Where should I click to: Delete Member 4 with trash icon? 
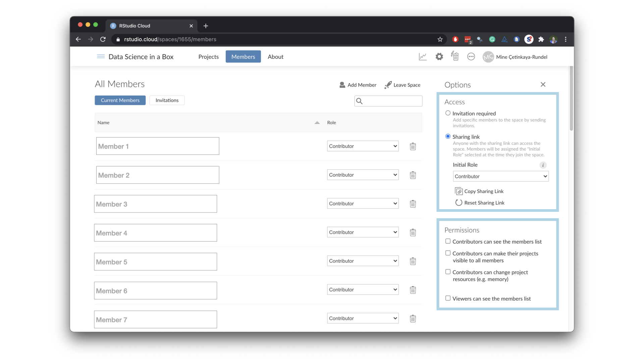413,233
